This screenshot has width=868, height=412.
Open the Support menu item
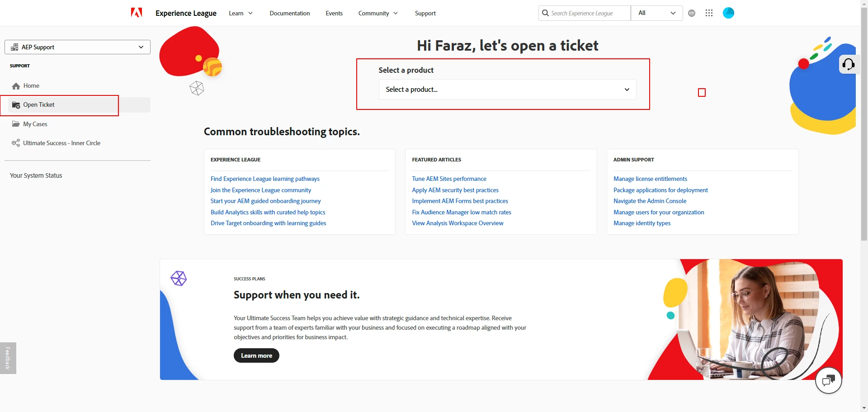pos(425,13)
